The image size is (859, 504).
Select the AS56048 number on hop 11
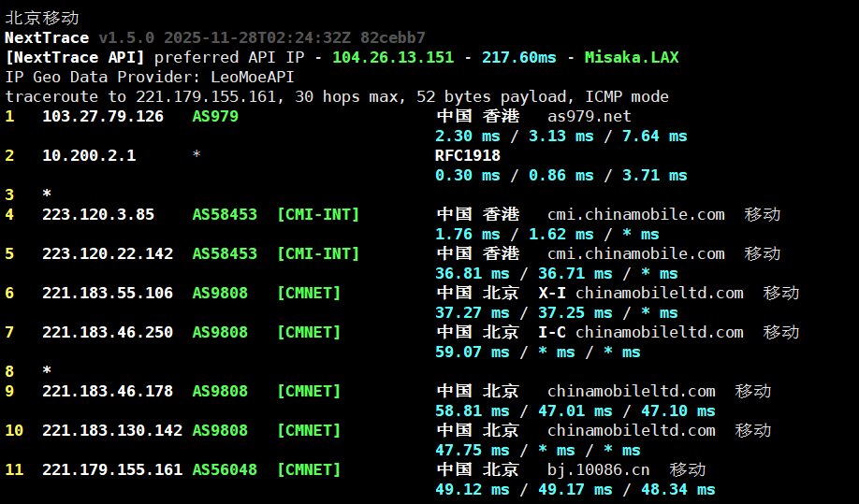(x=225, y=469)
